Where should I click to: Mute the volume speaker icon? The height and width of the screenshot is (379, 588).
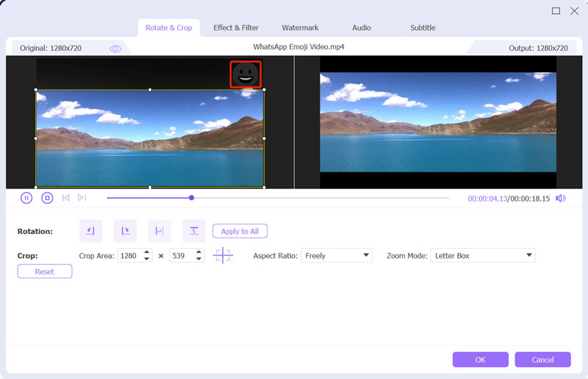pos(561,198)
